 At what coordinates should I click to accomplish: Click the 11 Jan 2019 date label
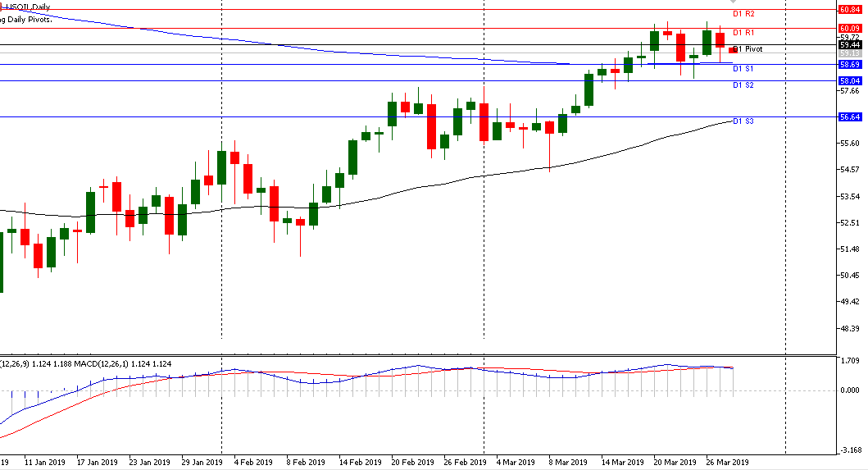coord(45,462)
